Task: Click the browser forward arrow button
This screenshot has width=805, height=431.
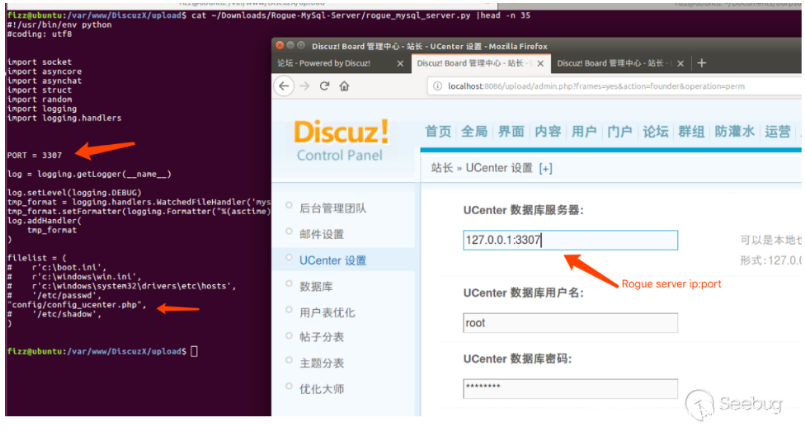Action: [x=303, y=86]
